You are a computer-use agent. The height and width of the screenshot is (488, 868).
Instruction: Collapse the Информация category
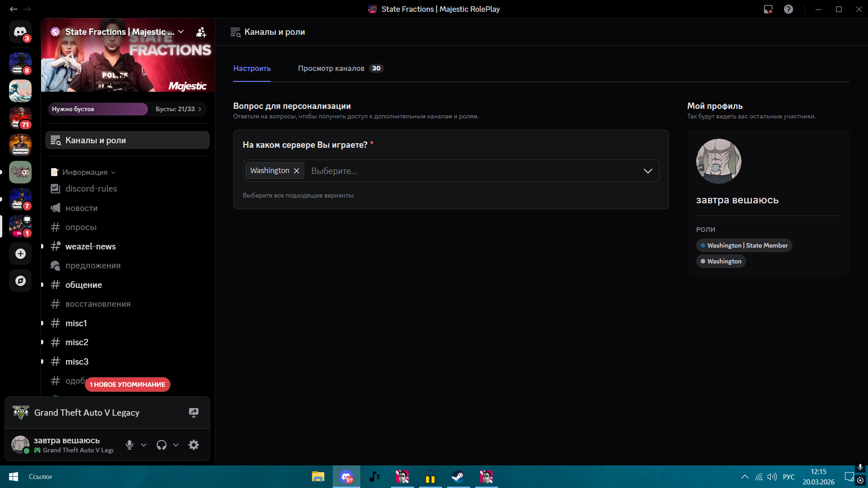coord(85,172)
